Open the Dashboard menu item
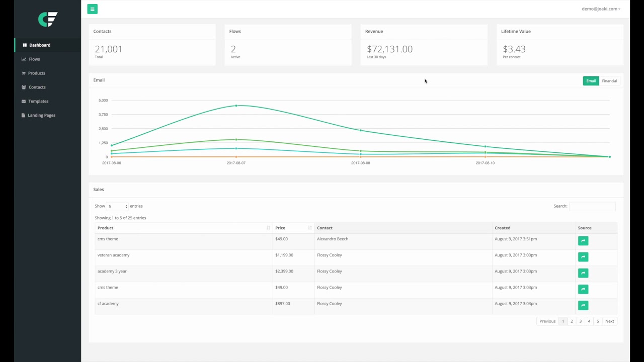This screenshot has width=644, height=362. click(x=48, y=45)
